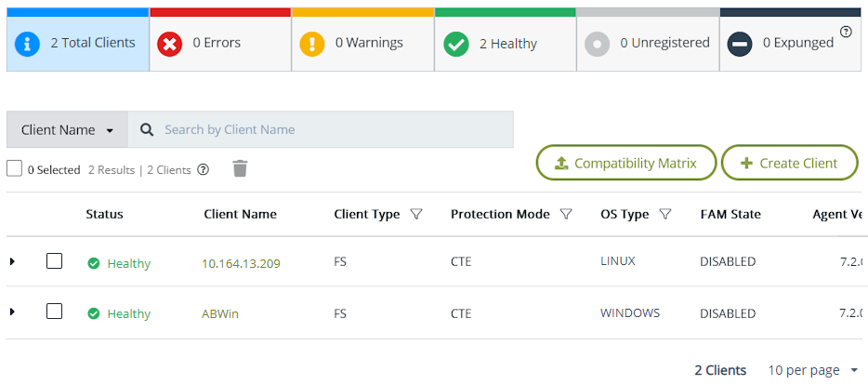Toggle the select-all clients checkbox
The width and height of the screenshot is (868, 385).
click(14, 168)
